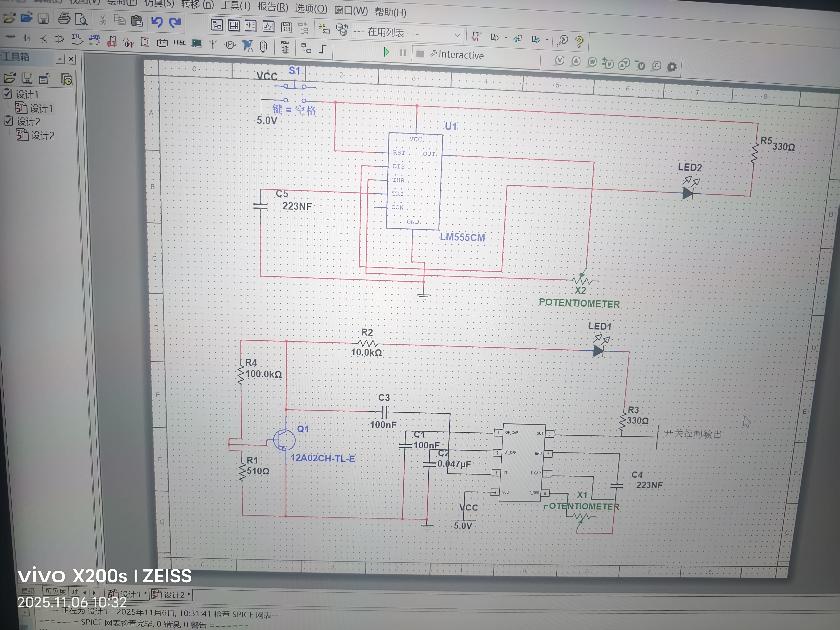The image size is (840, 630).
Task: Toggle the top-level 设计2 checkbox
Action: coord(8,121)
